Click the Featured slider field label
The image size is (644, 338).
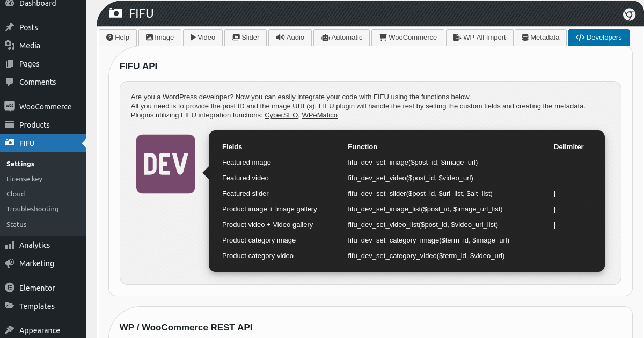point(245,193)
